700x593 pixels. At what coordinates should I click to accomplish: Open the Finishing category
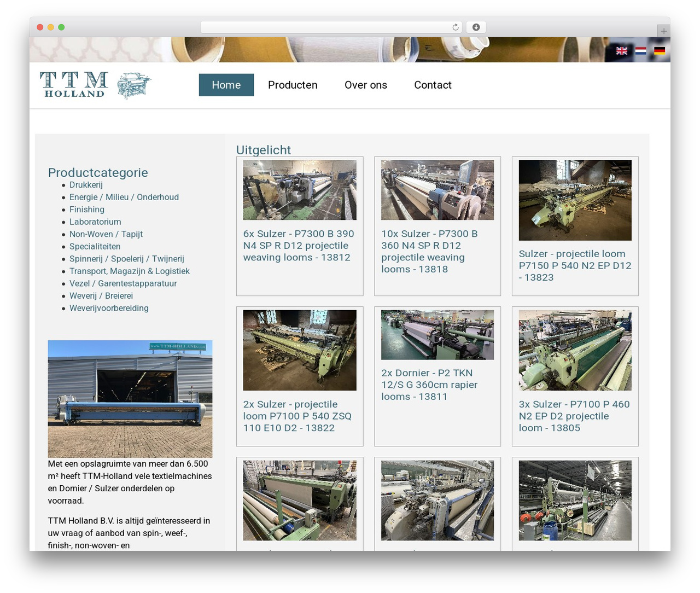point(87,210)
